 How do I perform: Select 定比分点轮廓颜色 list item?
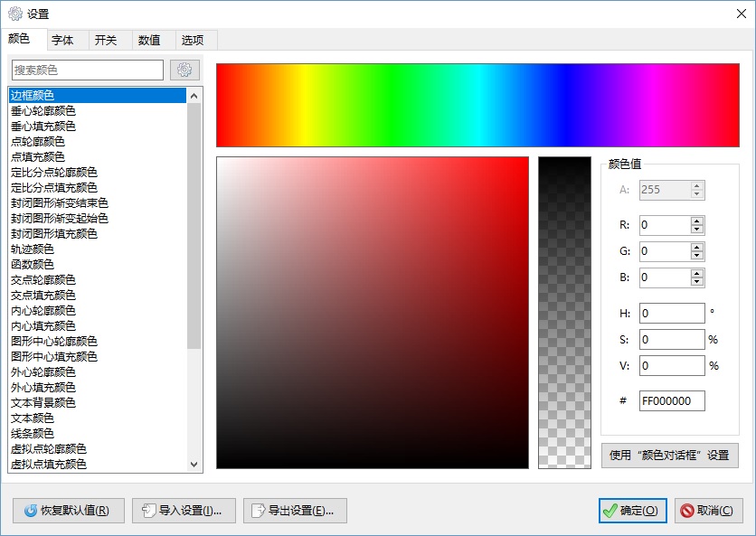[98, 173]
